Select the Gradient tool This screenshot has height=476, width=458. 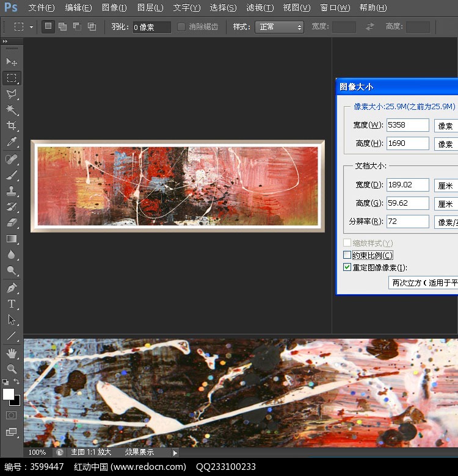click(12, 239)
